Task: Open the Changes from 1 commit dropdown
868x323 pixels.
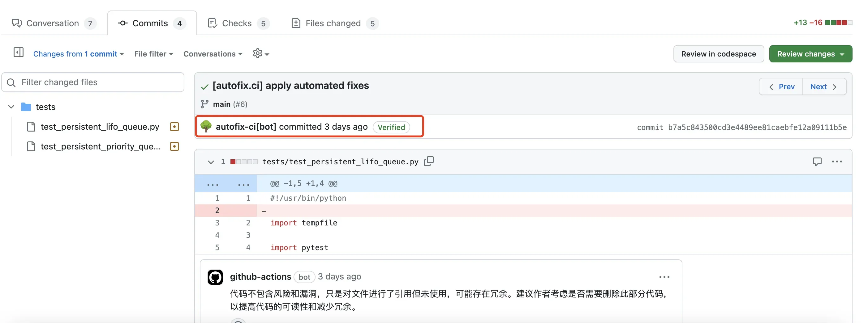Action: tap(79, 54)
